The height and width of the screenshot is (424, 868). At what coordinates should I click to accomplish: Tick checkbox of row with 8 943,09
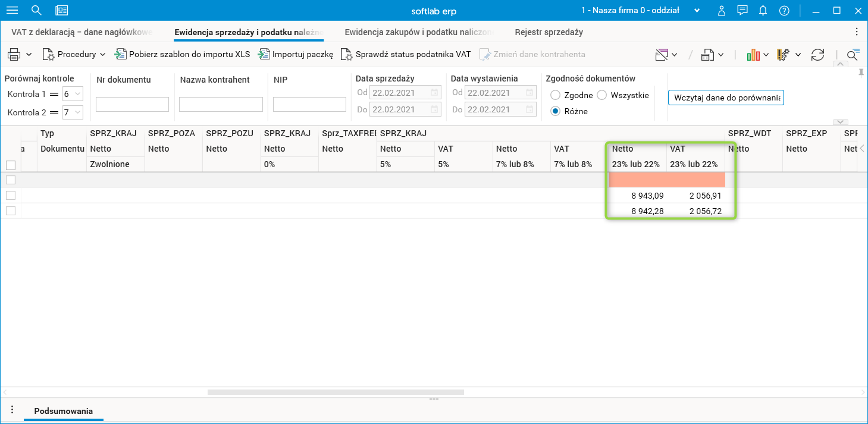pos(11,195)
